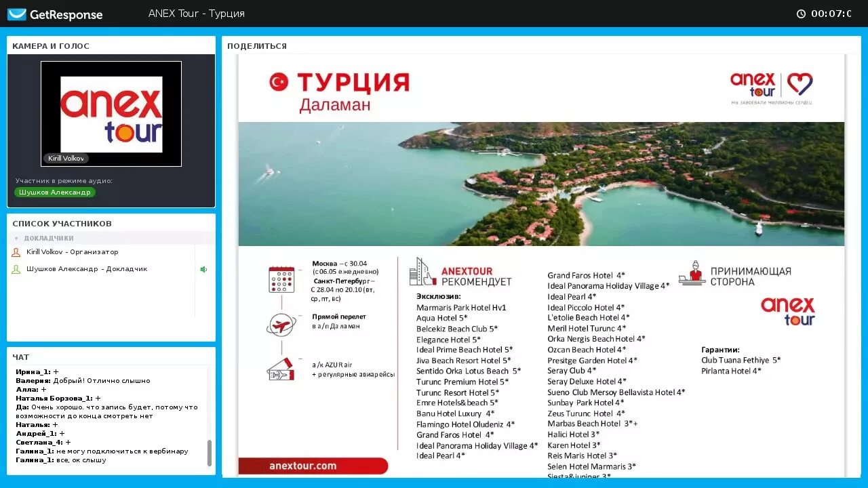Click the clock icon beside the timer

(801, 14)
